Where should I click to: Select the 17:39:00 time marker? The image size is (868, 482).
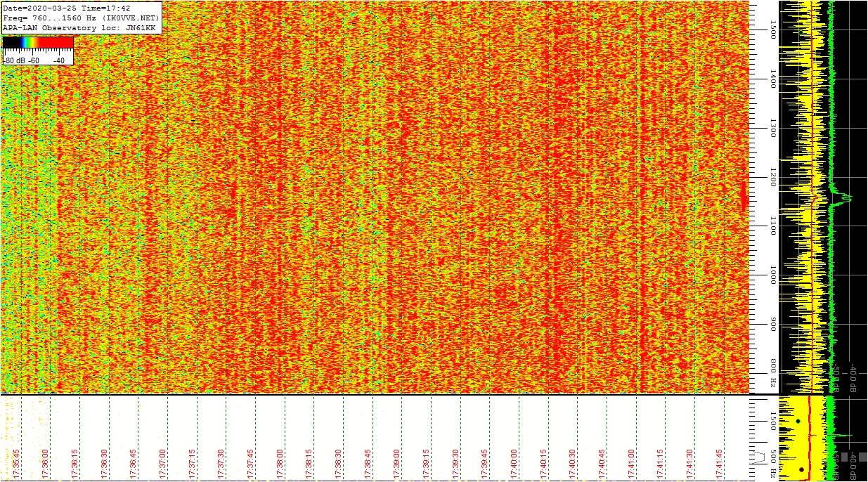click(x=396, y=463)
